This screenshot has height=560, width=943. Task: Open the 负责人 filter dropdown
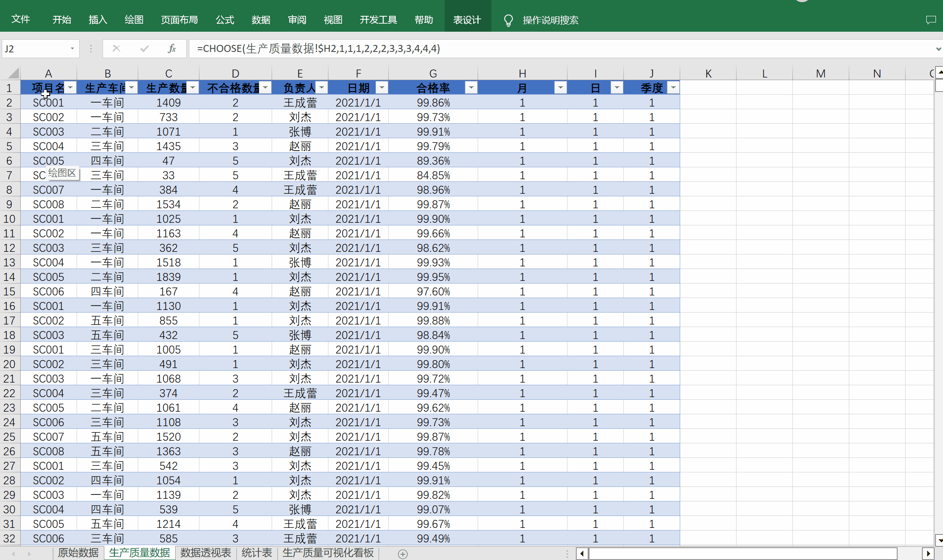point(322,88)
